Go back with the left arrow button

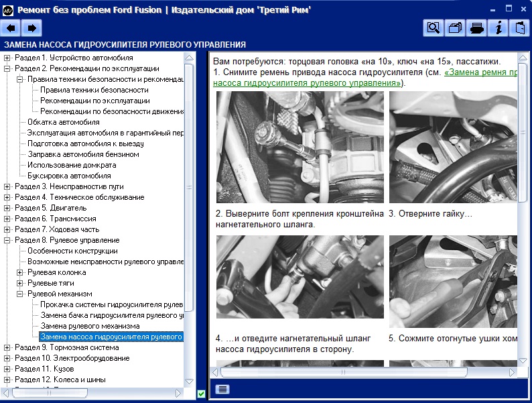[x=11, y=28]
